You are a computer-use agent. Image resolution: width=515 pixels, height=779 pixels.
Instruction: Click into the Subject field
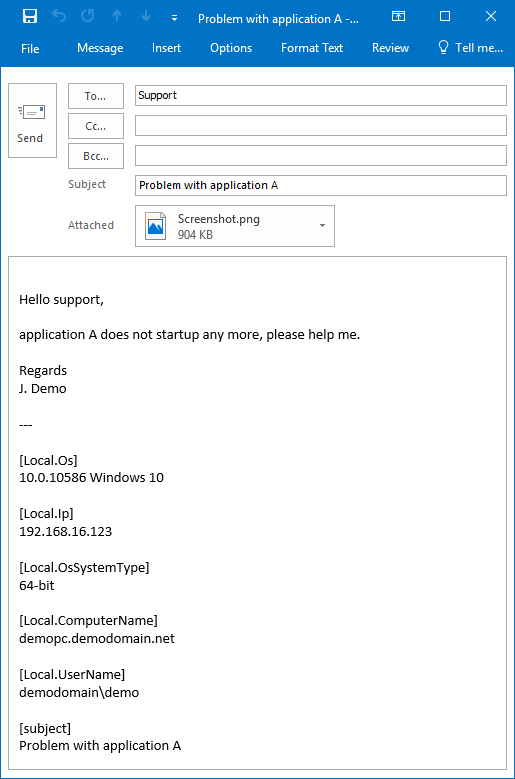[x=321, y=185]
